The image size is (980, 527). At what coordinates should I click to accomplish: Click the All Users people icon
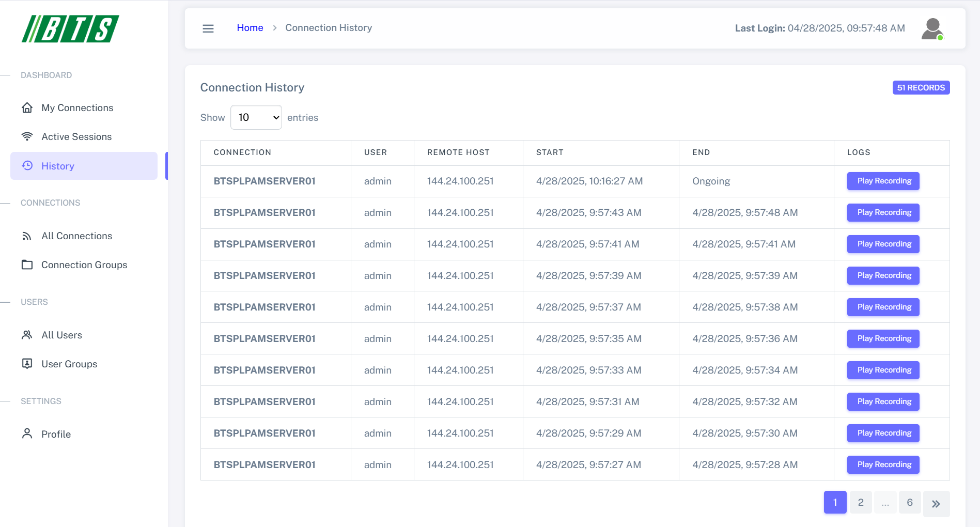27,335
